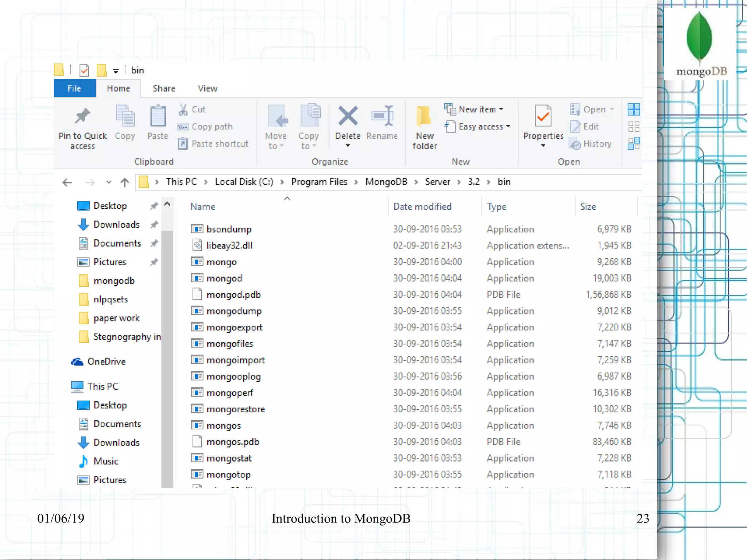747x560 pixels.
Task: Toggle pin on Documents quick access item
Action: (x=154, y=243)
